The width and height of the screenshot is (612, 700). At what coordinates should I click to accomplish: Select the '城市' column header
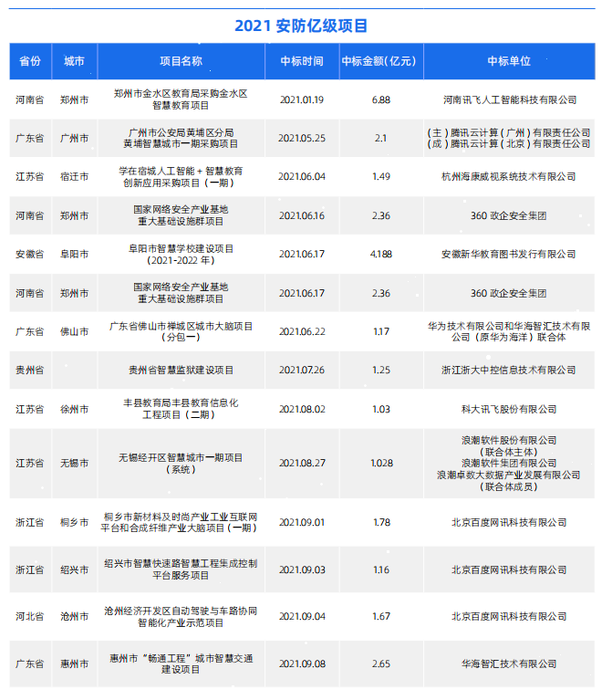point(75,61)
